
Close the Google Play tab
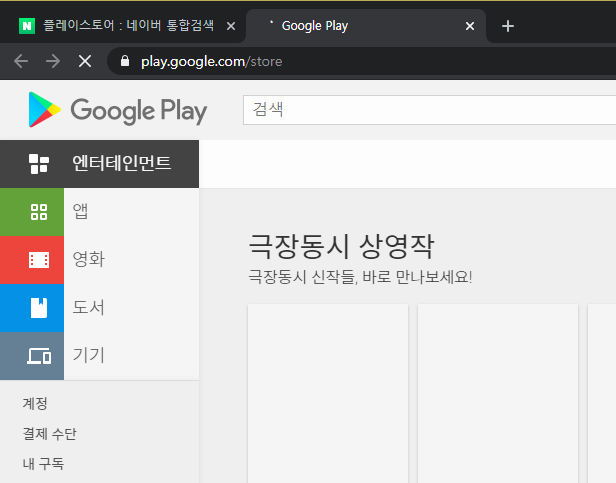470,26
